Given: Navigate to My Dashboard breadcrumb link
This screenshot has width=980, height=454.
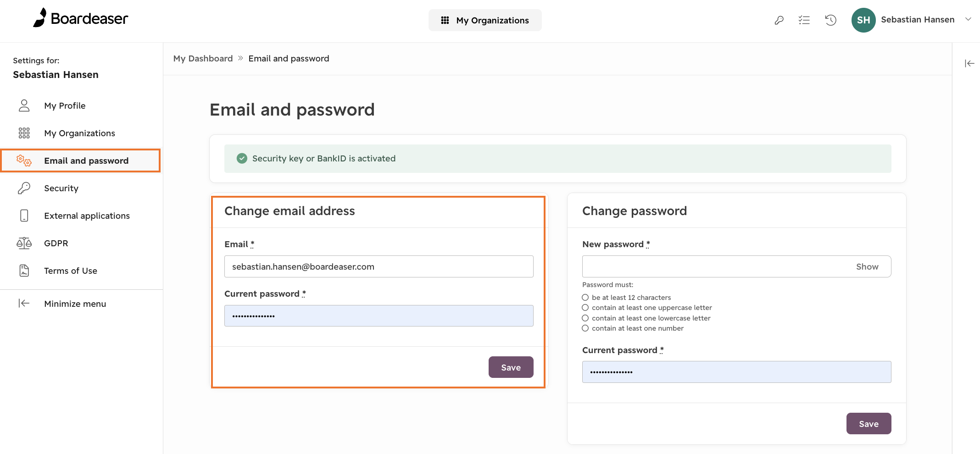Looking at the screenshot, I should point(203,58).
